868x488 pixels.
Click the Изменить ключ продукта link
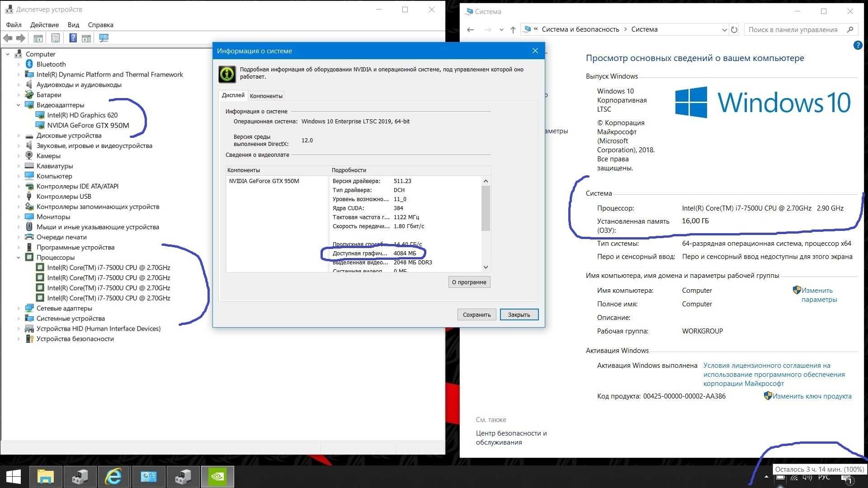[x=811, y=396]
